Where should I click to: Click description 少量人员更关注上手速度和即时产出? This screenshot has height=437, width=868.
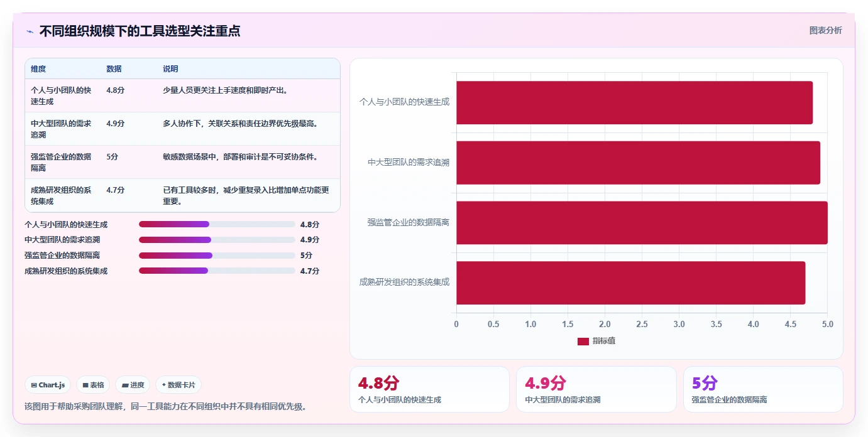tap(226, 90)
